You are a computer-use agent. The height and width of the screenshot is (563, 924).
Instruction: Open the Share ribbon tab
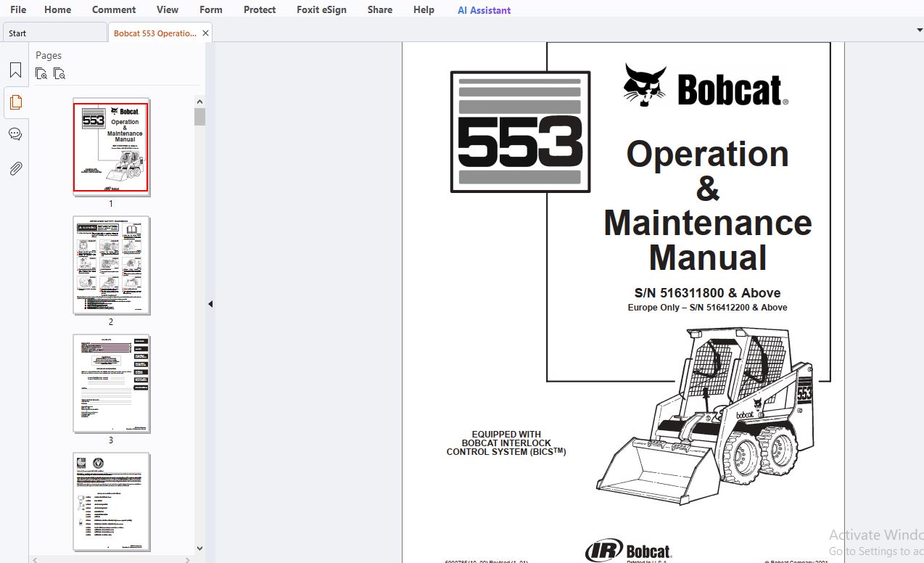pyautogui.click(x=380, y=9)
